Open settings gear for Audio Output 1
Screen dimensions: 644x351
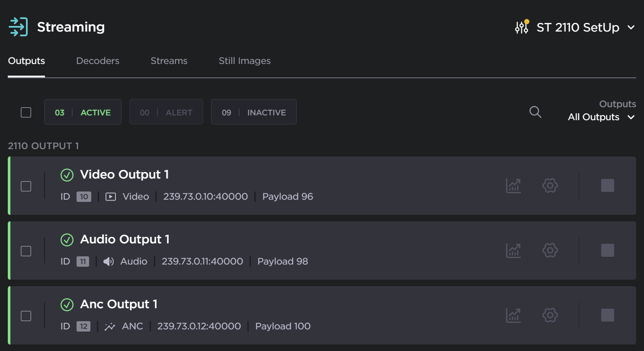pyautogui.click(x=550, y=251)
